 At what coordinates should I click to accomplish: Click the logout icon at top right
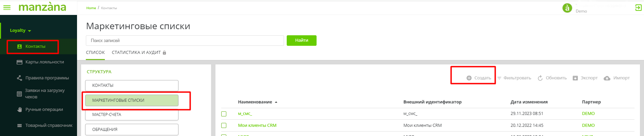[638, 8]
